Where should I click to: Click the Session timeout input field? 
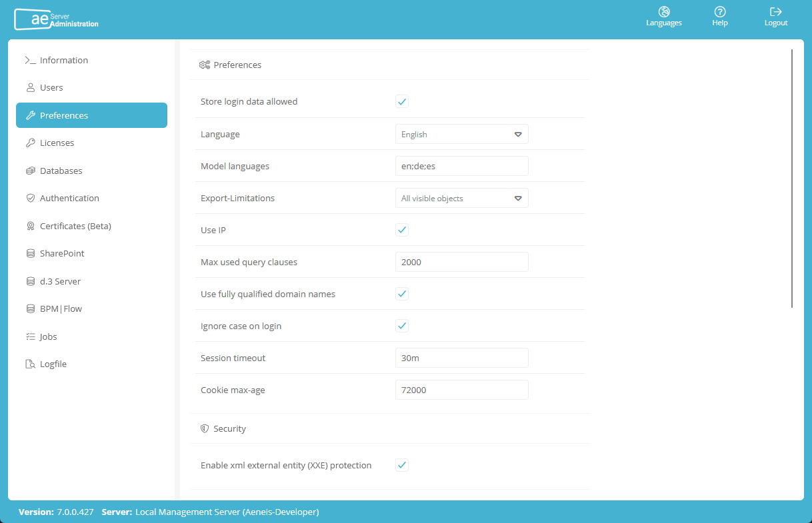[x=461, y=358]
